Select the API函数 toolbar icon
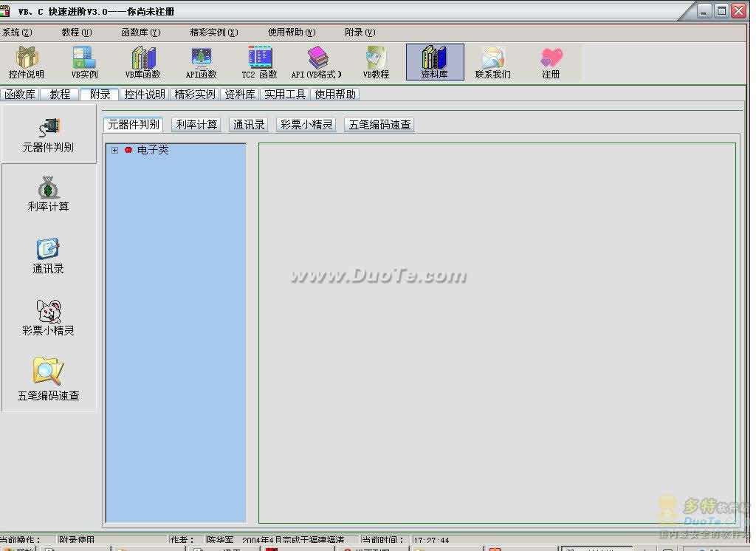 click(201, 58)
